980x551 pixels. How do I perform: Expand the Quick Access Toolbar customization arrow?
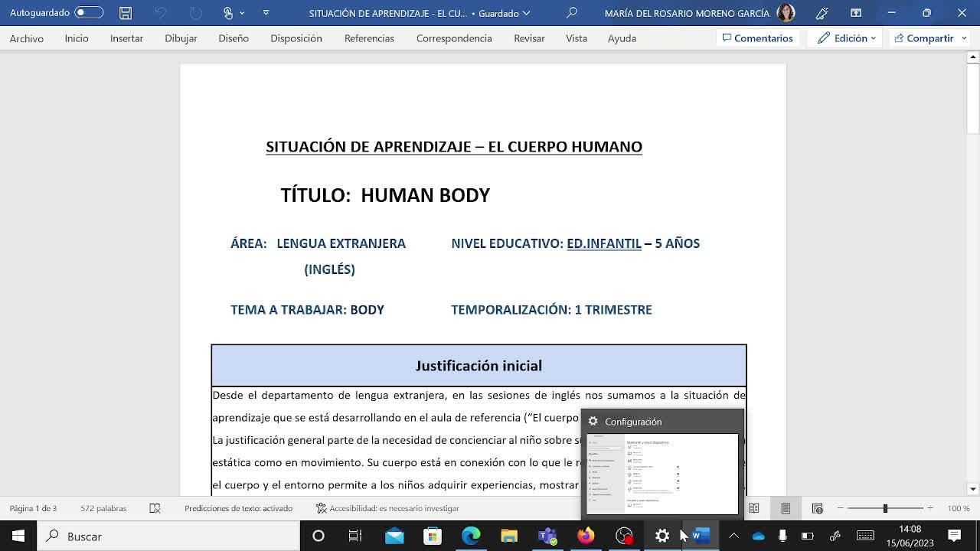266,13
